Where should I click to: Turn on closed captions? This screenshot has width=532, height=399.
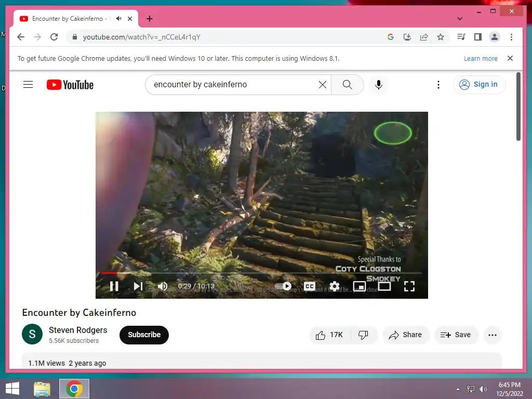pyautogui.click(x=309, y=286)
